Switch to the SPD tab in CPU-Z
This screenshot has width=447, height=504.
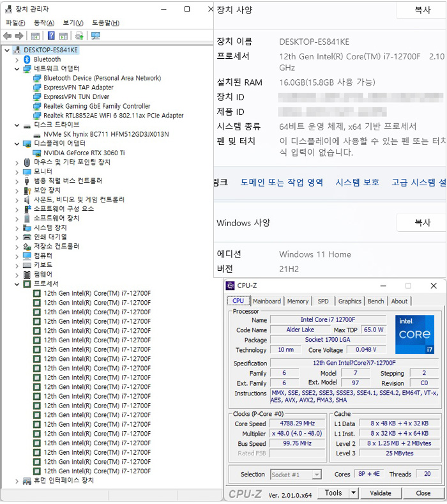pos(323,301)
